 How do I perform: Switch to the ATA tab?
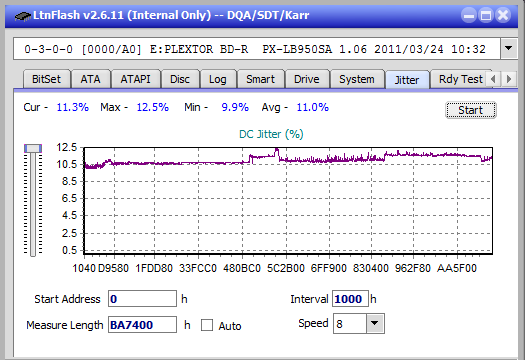(x=90, y=79)
